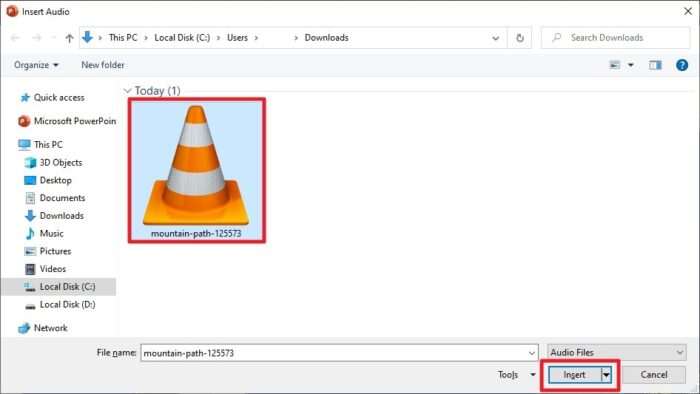Screen dimensions: 700x394
Task: Open the Organize menu
Action: [36, 65]
